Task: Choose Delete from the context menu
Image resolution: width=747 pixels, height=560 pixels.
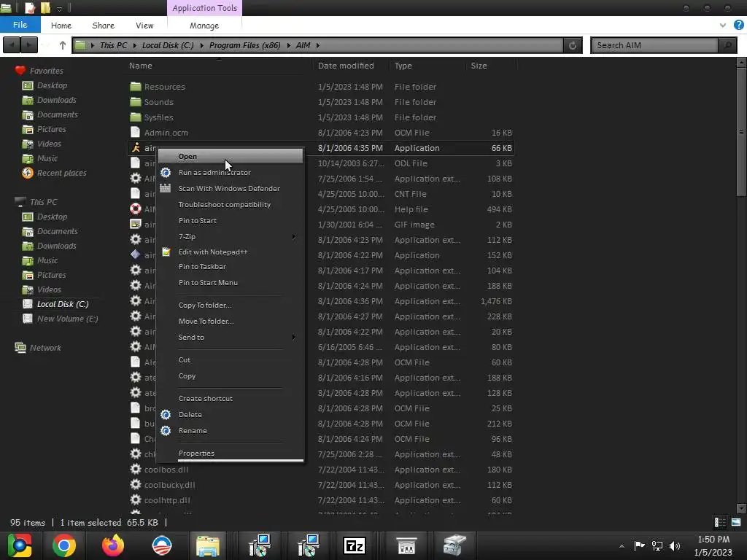Action: 231,415
